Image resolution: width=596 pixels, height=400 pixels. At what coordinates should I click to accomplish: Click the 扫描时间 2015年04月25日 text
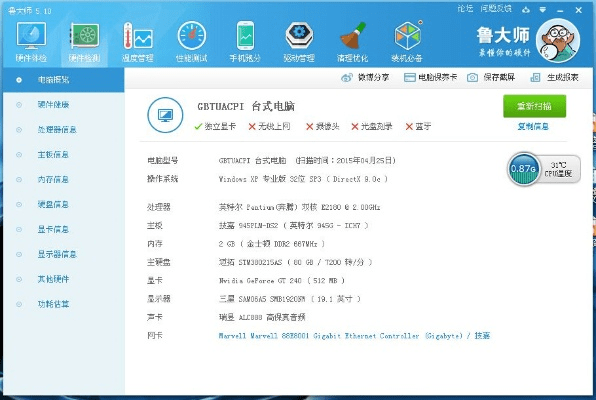coord(346,160)
